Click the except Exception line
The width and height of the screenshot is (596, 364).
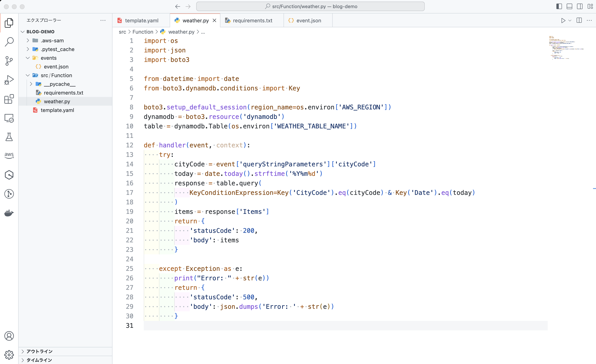(x=201, y=268)
